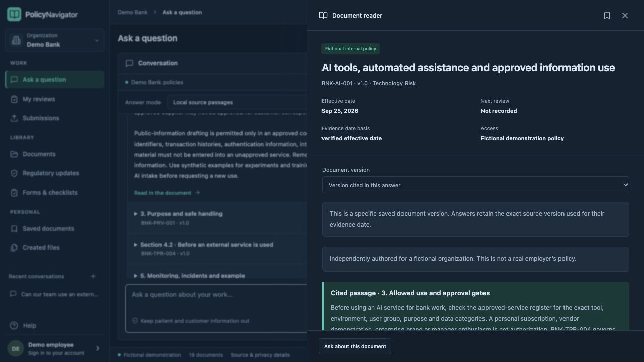Expand the Purpose and safe handling source

[x=217, y=218]
